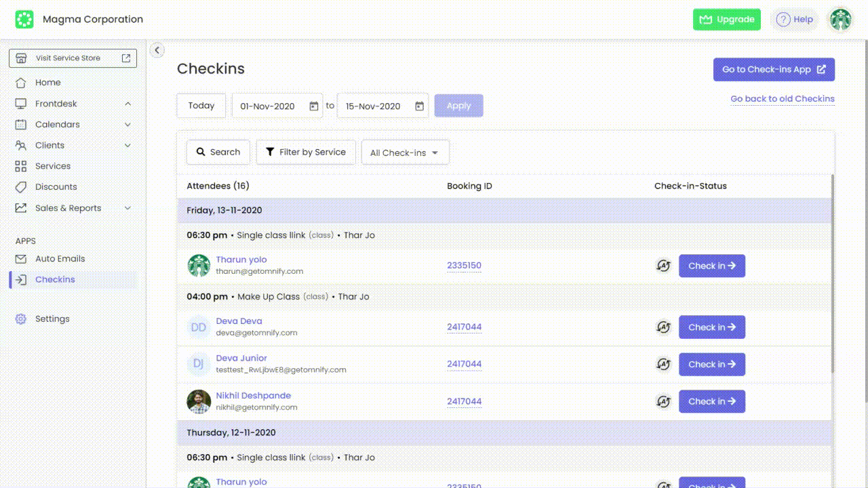Check in Deva Junior
Screen dimensions: 868x488
click(x=712, y=365)
